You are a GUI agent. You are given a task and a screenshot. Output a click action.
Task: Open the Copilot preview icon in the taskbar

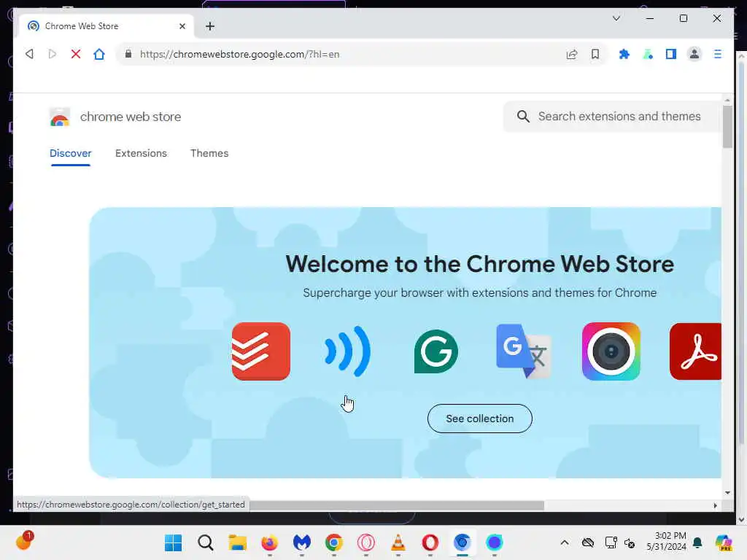click(723, 542)
